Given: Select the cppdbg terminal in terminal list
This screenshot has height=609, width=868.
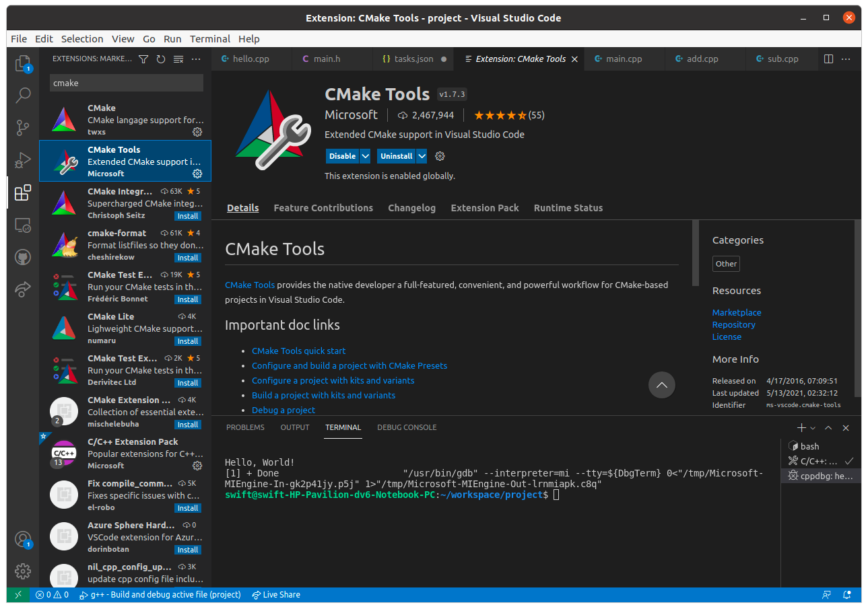Looking at the screenshot, I should coord(820,476).
